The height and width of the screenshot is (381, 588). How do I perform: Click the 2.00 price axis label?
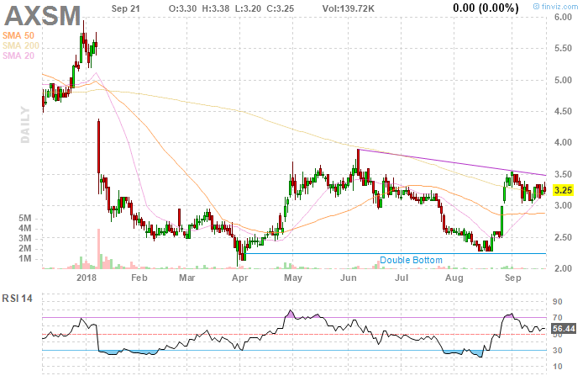(x=563, y=268)
